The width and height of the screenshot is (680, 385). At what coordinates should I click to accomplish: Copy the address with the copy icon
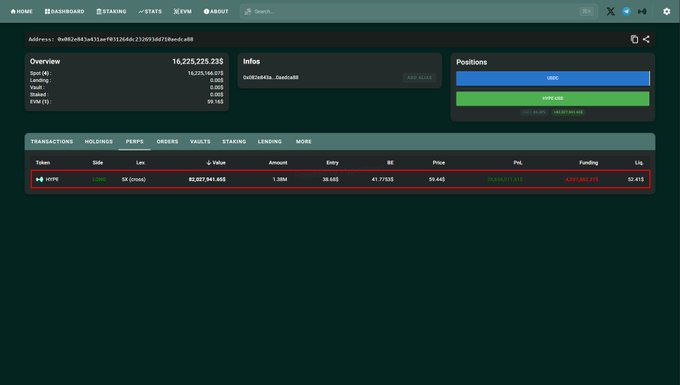634,39
